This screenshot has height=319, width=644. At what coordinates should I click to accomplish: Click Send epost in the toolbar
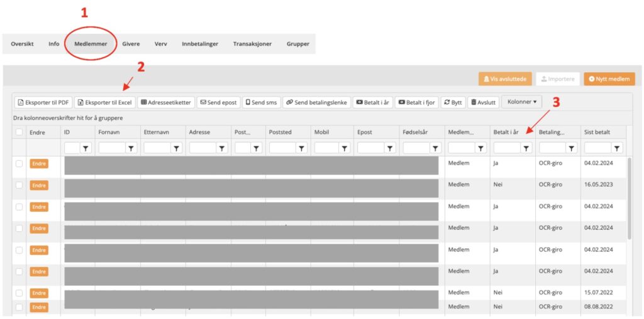pyautogui.click(x=218, y=102)
